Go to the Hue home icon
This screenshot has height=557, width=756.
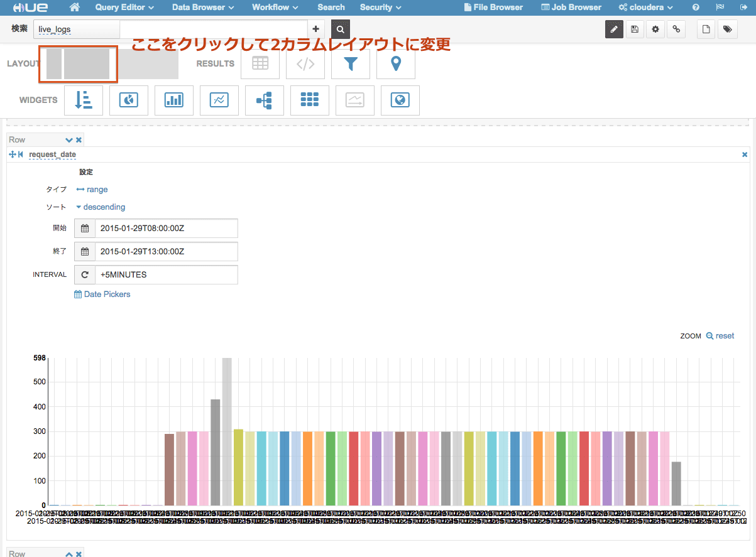[x=75, y=8]
